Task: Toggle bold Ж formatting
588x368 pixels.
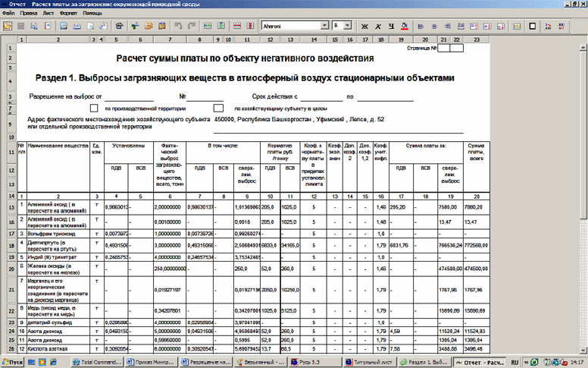Action: coord(364,26)
